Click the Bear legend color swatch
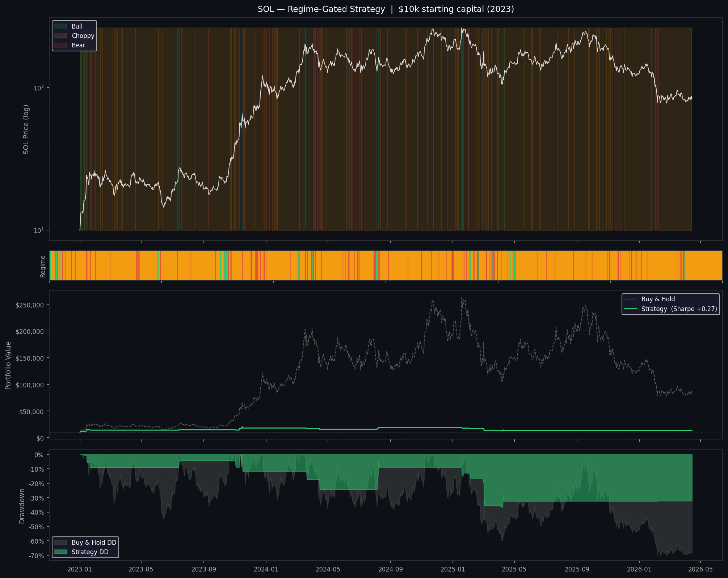The height and width of the screenshot is (578, 728). click(x=60, y=45)
